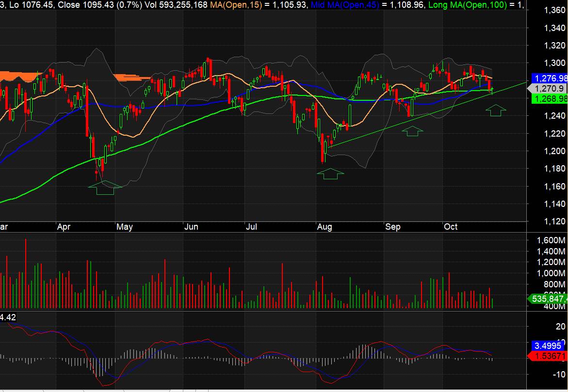Click the 1,340 price axis label

coord(554,28)
